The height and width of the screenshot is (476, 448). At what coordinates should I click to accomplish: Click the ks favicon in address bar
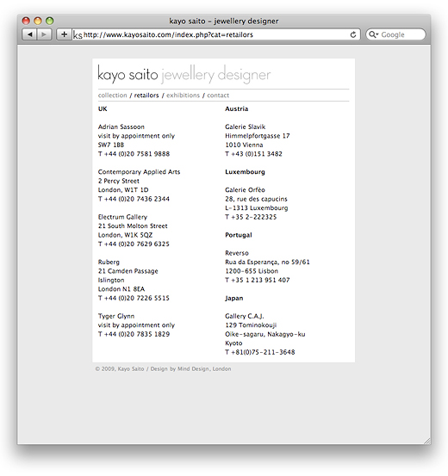point(78,35)
